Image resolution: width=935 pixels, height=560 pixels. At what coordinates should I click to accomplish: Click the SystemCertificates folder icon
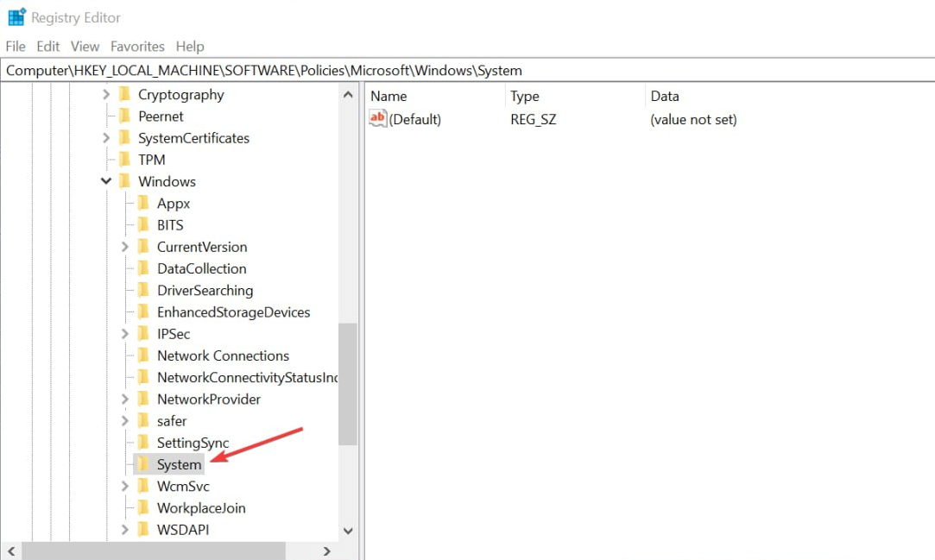(124, 137)
